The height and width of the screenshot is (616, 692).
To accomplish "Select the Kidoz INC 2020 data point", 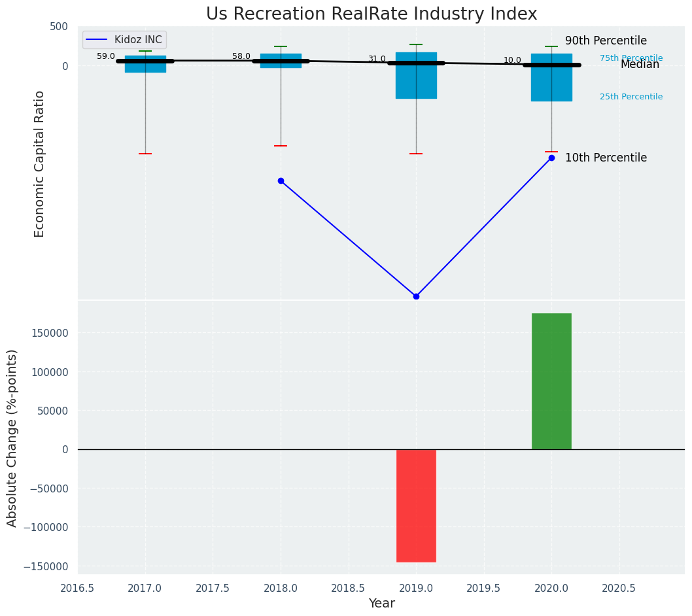I will [551, 158].
